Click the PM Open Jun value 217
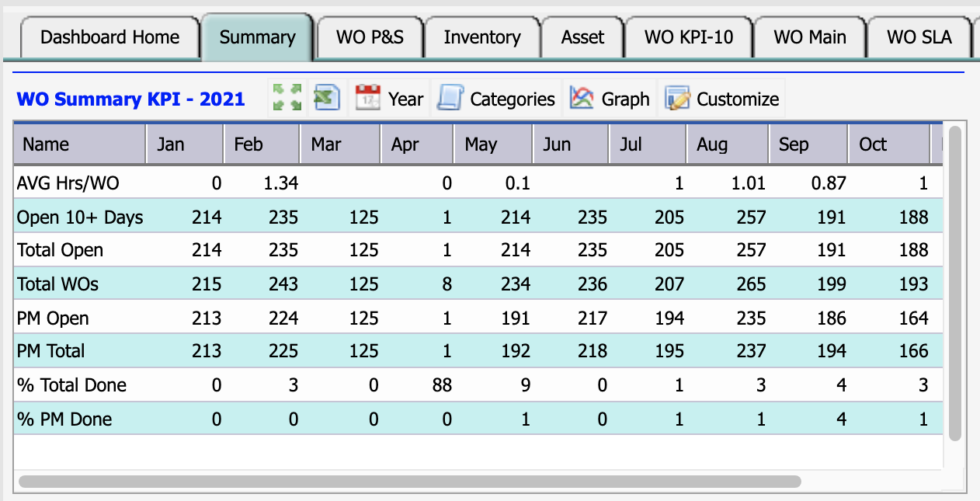The image size is (980, 501). click(593, 318)
